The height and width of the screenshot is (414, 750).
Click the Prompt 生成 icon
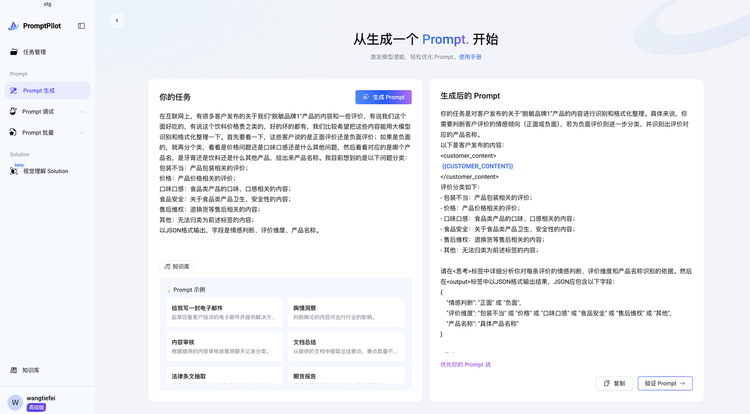coord(13,91)
